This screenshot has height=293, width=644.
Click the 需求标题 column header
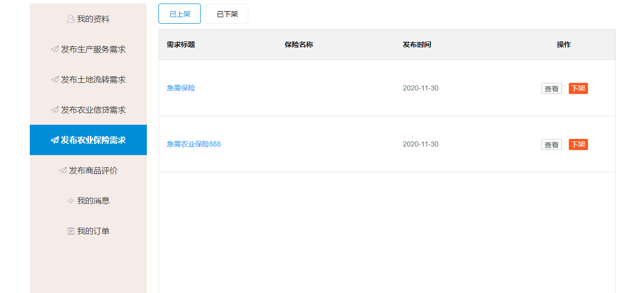181,44
